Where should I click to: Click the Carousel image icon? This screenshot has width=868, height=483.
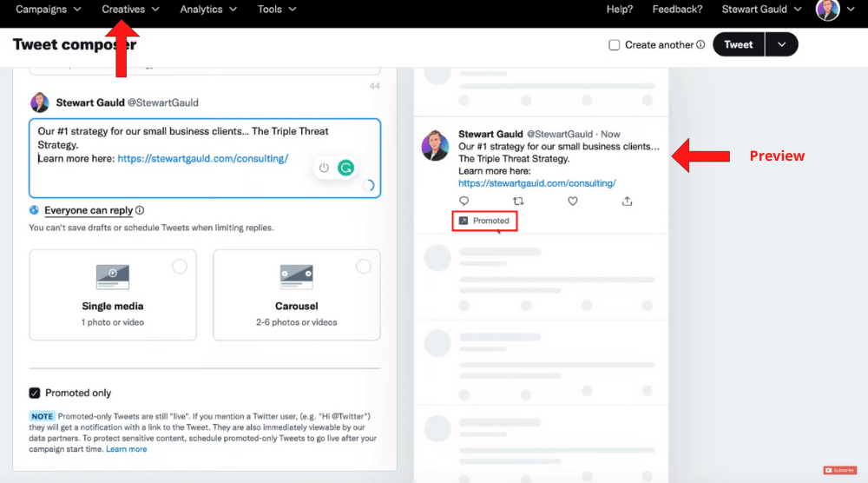click(297, 277)
